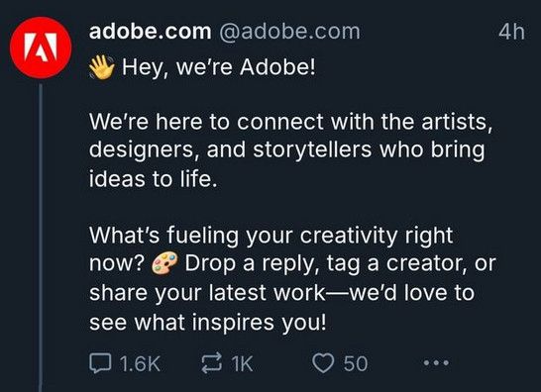
Task: Click the waving hand emoji
Action: pyautogui.click(x=102, y=67)
